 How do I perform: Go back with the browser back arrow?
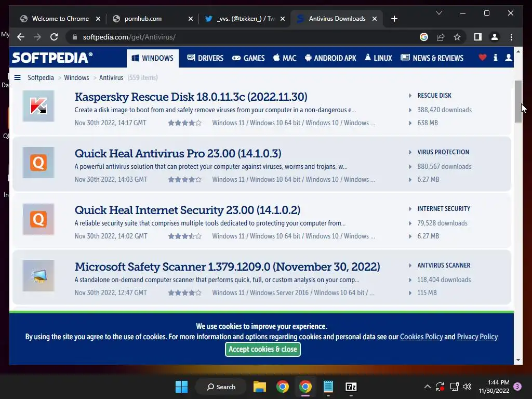coord(21,37)
